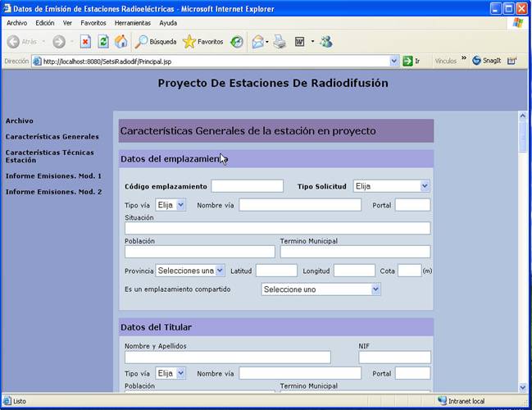The height and width of the screenshot is (410, 532).
Task: Click the Stop loading icon in toolbar
Action: [85, 41]
